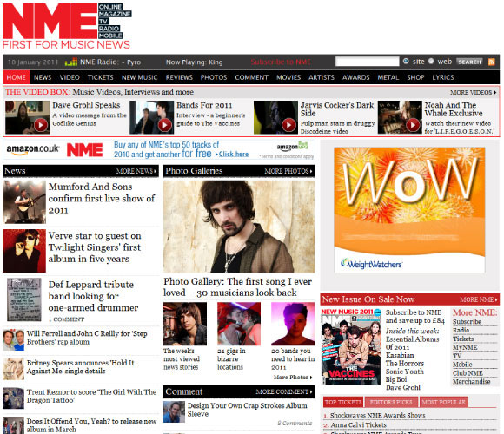
Task: Open the TICKETS nav item
Action: coord(101,77)
